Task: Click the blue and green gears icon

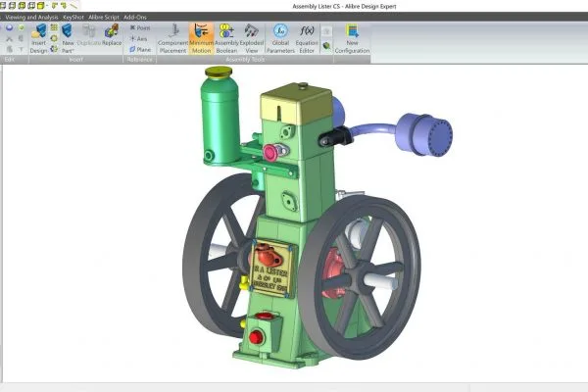Action: coord(54,49)
